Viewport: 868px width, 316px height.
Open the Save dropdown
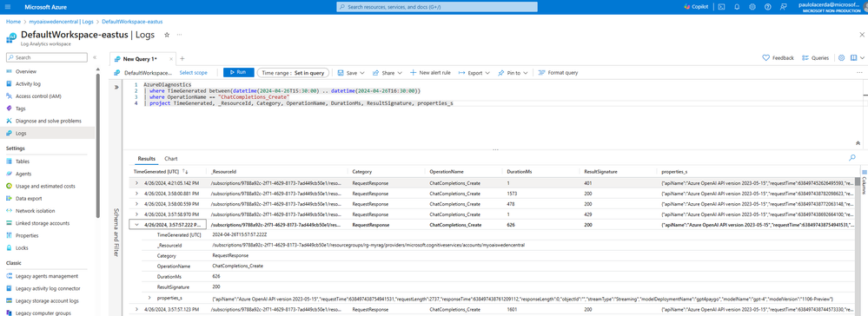coord(350,73)
